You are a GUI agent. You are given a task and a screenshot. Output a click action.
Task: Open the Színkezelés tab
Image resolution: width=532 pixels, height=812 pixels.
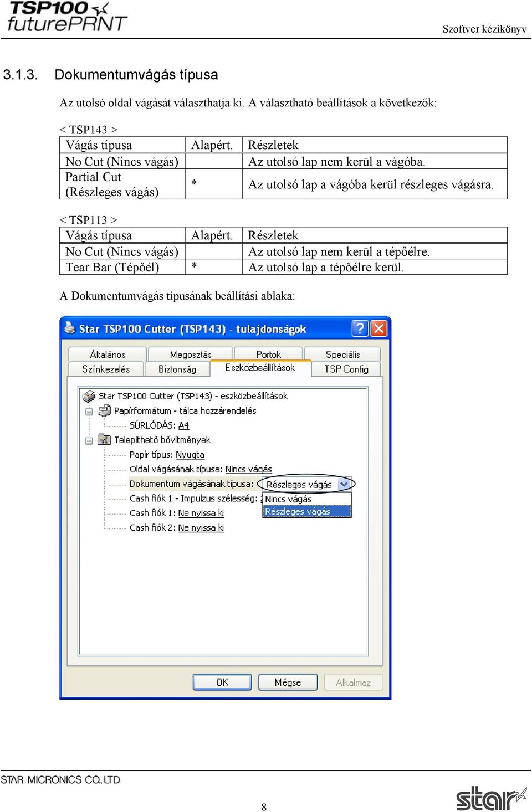tap(106, 369)
